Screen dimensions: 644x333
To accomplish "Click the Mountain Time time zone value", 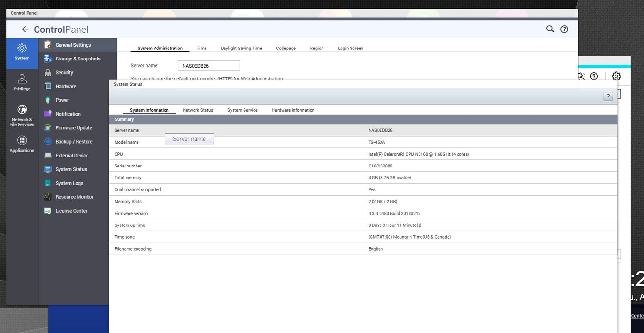I will coord(410,237).
